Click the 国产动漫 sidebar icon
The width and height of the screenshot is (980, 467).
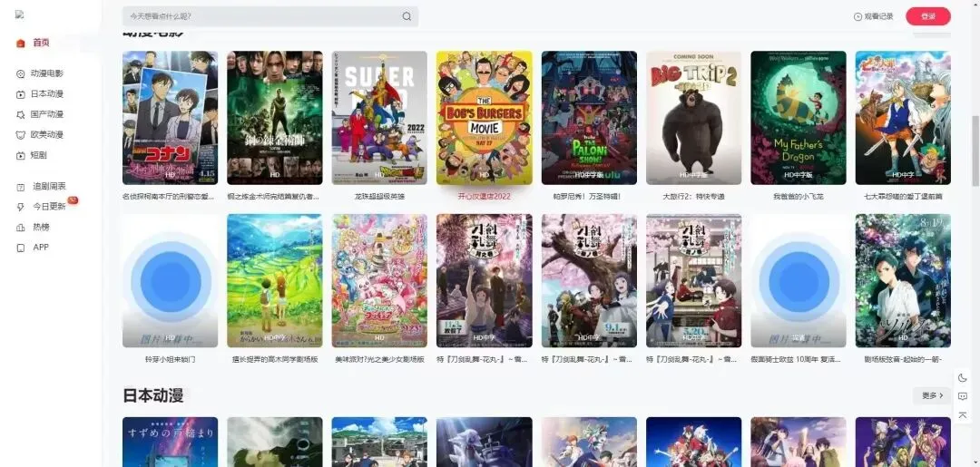pos(21,114)
